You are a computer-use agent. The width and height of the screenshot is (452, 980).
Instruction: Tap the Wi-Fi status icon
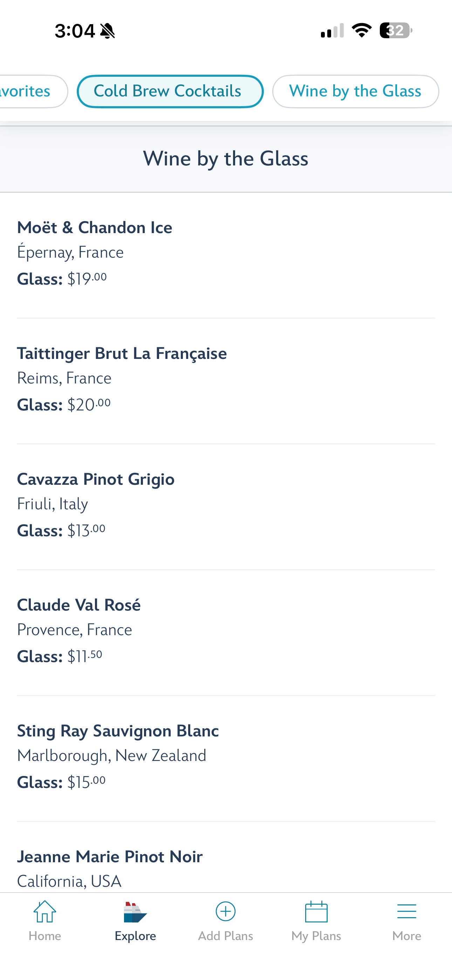pyautogui.click(x=362, y=30)
